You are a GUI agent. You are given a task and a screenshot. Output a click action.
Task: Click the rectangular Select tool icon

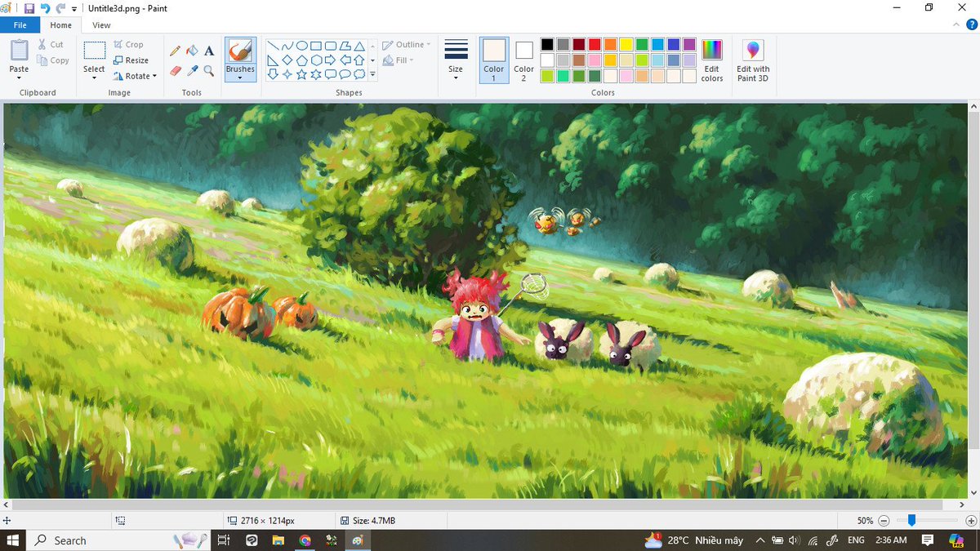94,51
